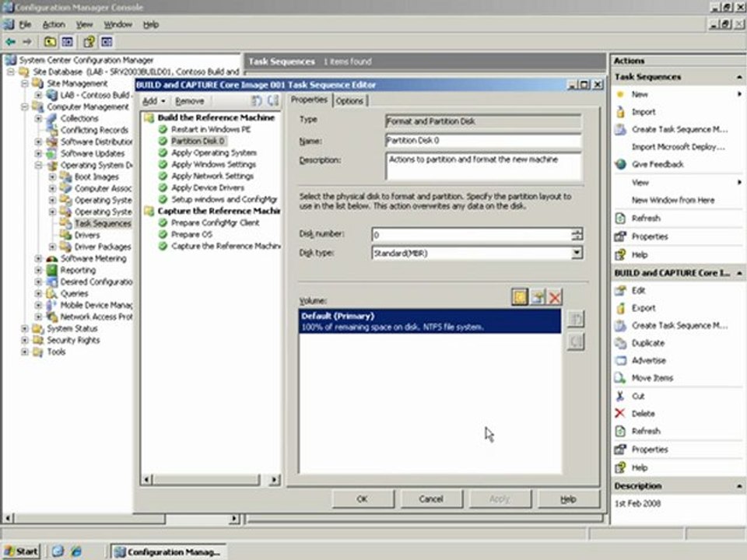
Task: Open the Add dropdown in the Task Sequence Editor
Action: pyautogui.click(x=154, y=101)
